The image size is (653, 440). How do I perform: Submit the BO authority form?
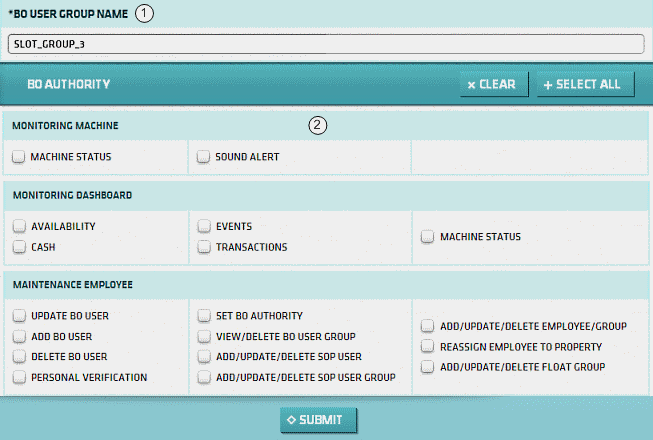pos(318,420)
